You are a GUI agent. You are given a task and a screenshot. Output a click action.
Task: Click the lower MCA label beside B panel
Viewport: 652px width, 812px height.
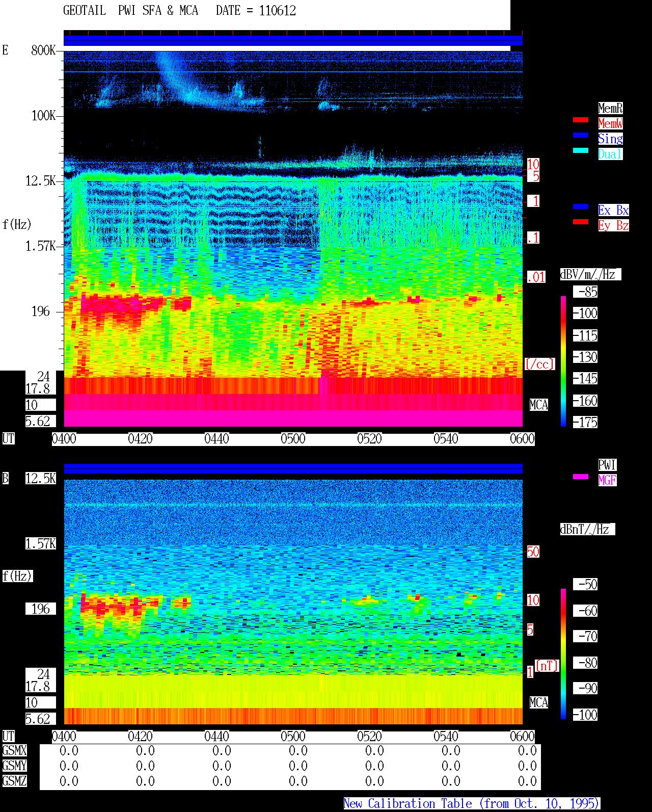coord(538,703)
